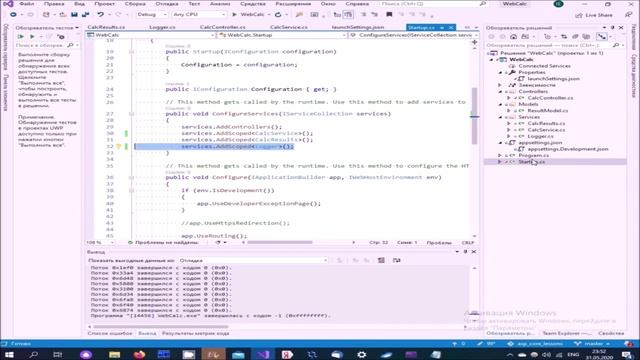
Task: Start debugging with the WebCalc run button
Action: coord(248,15)
